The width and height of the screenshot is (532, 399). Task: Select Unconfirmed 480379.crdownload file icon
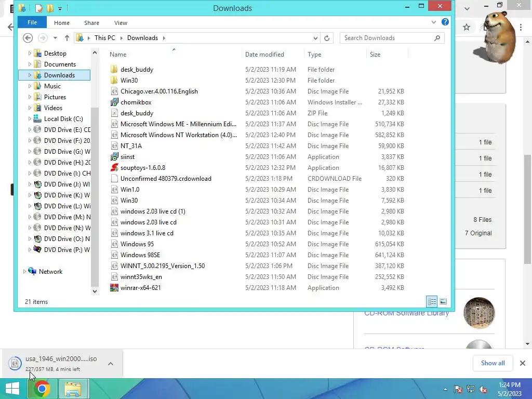(x=114, y=179)
